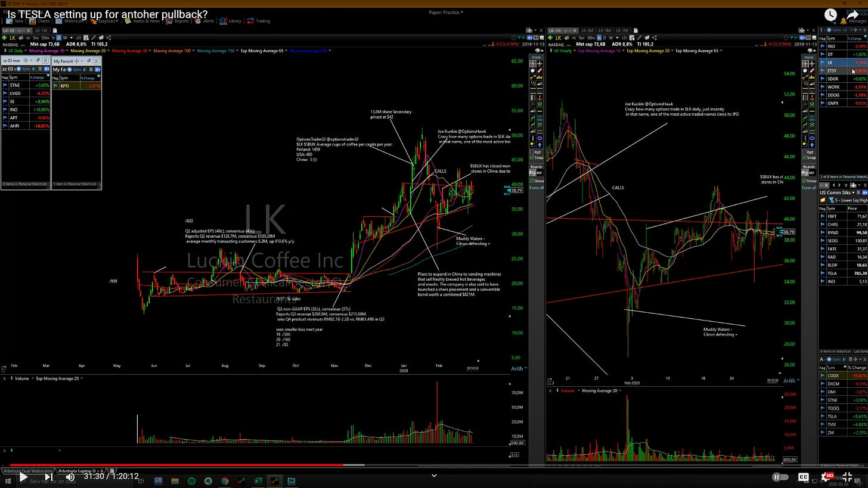The image size is (868, 488).
Task: Click Erase all in LK-1H drawing toolbar
Action: point(808,188)
